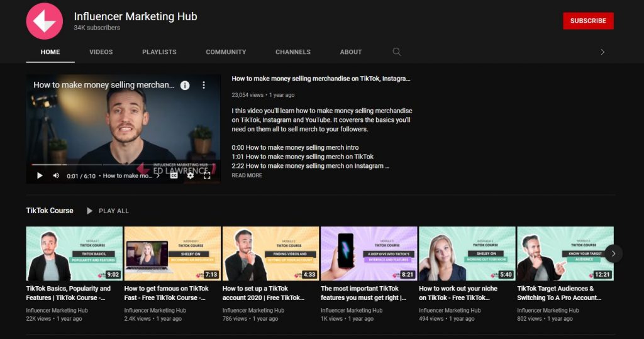Open the 4:33 set up account thumbnail
Screen dimensions: 644x339
coord(270,253)
